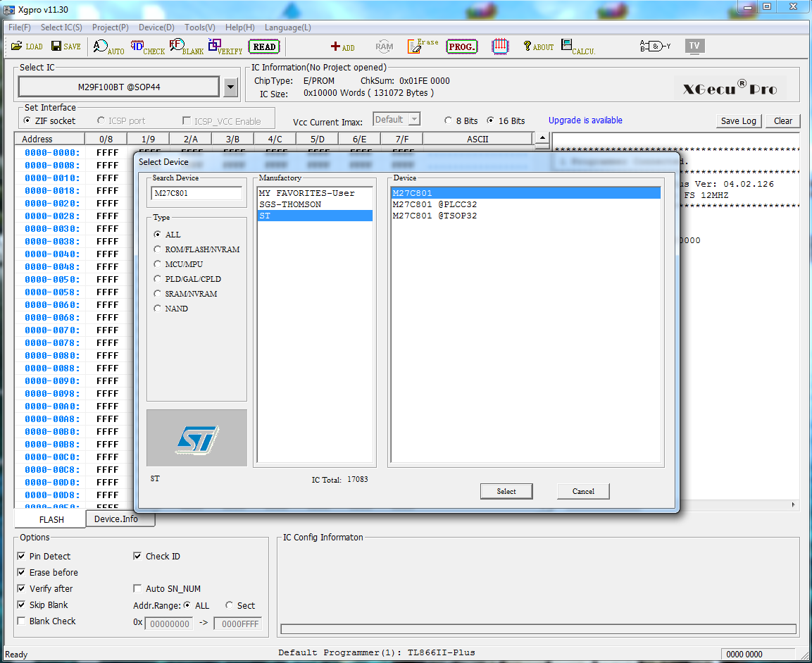Click the Cancel button in dialog
This screenshot has width=812, height=663.
point(583,491)
